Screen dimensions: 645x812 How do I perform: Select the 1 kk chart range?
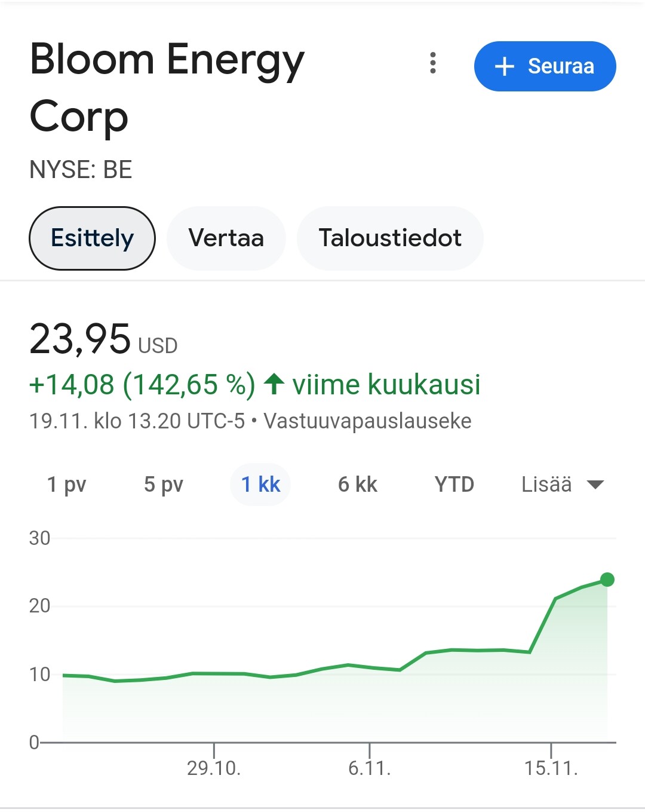(x=260, y=485)
